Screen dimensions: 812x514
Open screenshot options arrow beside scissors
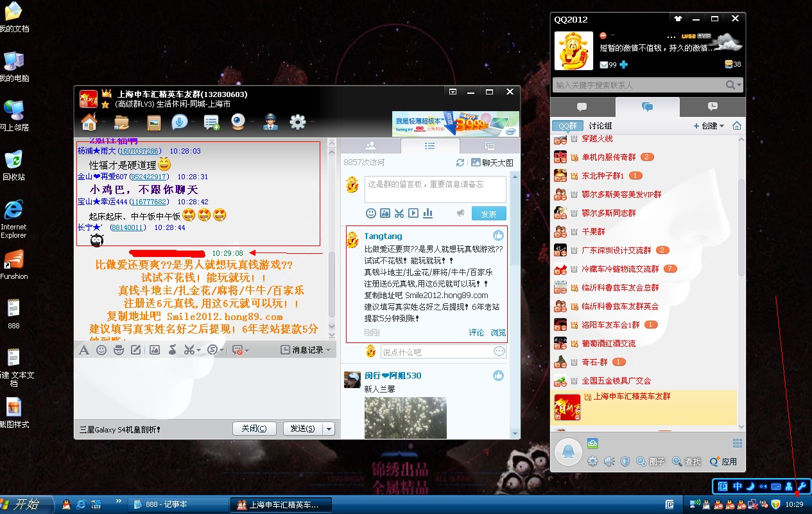coord(199,351)
